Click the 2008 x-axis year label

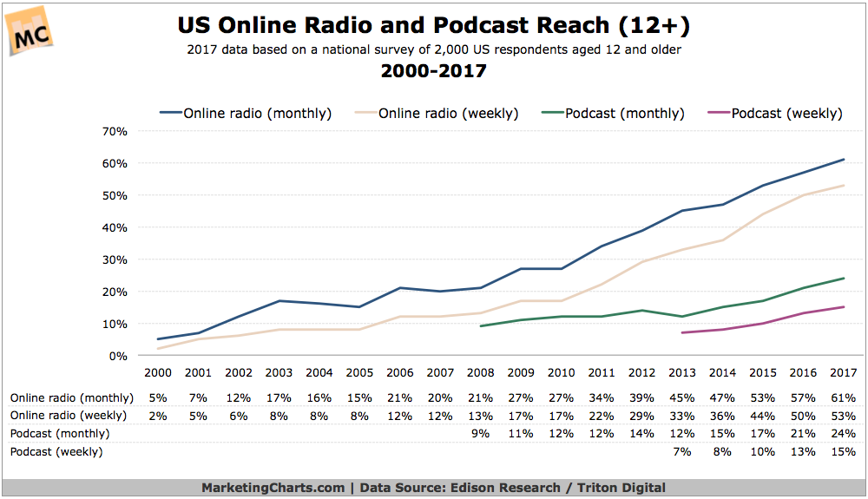(481, 373)
